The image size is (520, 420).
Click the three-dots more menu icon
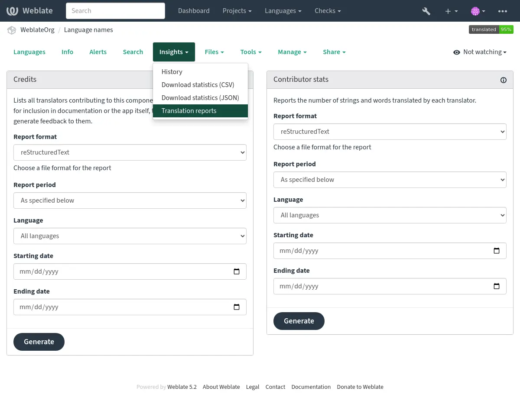503,11
